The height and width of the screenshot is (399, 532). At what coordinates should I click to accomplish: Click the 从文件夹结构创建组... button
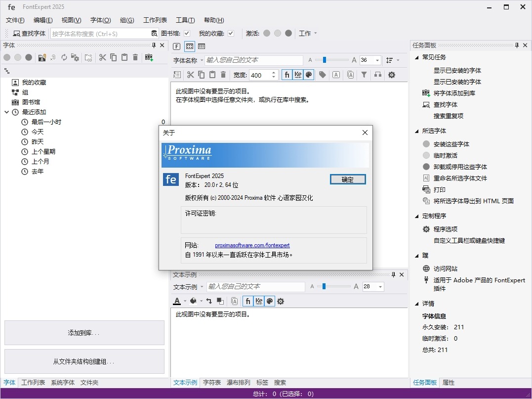(x=84, y=361)
